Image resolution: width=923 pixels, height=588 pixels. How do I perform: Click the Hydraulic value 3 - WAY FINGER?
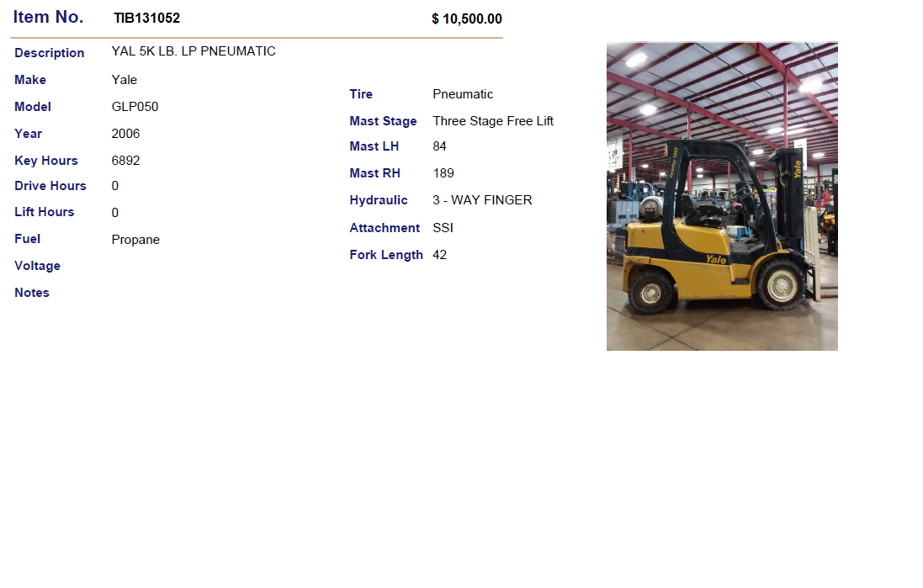tap(482, 200)
